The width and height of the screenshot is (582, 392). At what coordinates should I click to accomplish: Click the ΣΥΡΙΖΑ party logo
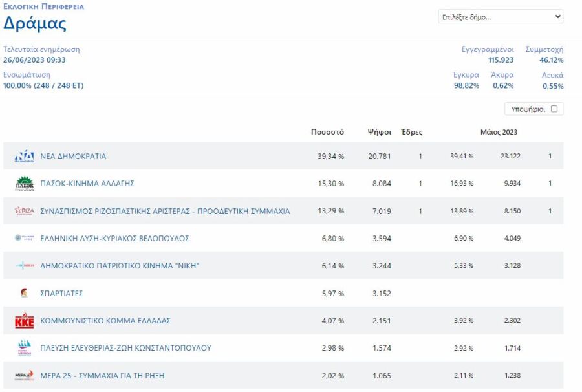[24, 212]
